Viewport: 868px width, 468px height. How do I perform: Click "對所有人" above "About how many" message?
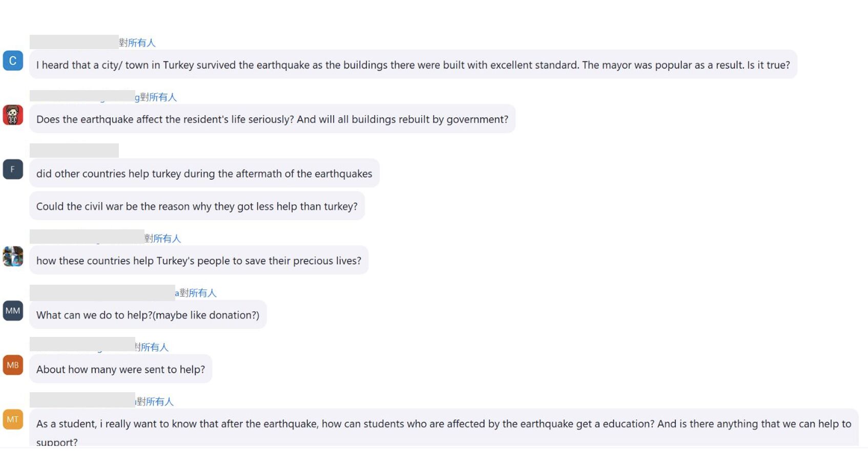coord(152,347)
